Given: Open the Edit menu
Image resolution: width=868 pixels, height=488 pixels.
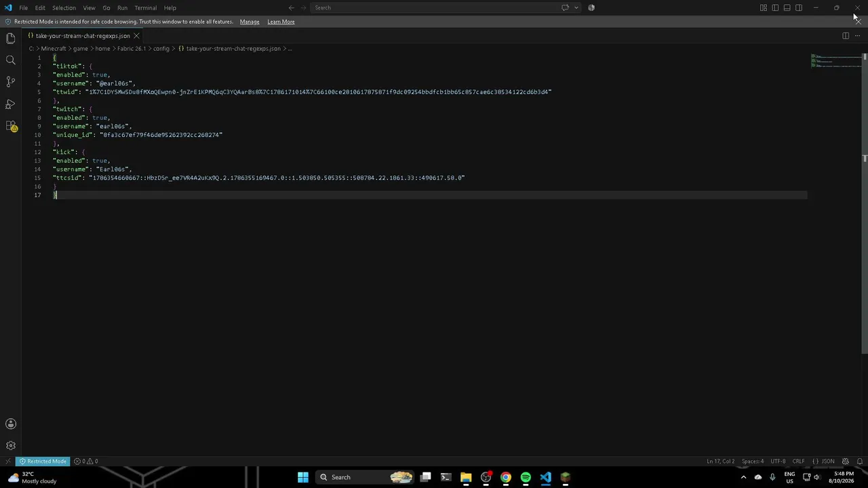Looking at the screenshot, I should coord(40,7).
